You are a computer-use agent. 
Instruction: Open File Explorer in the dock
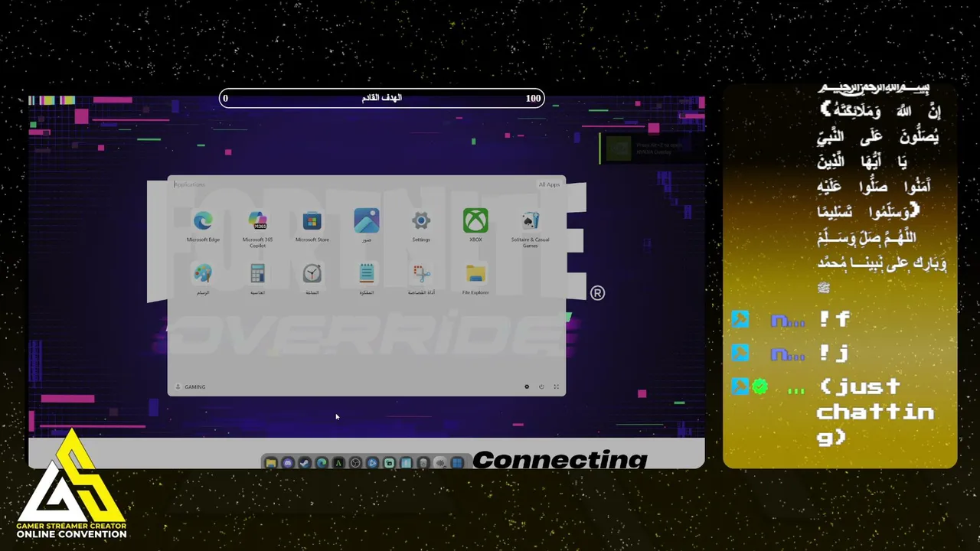point(271,463)
